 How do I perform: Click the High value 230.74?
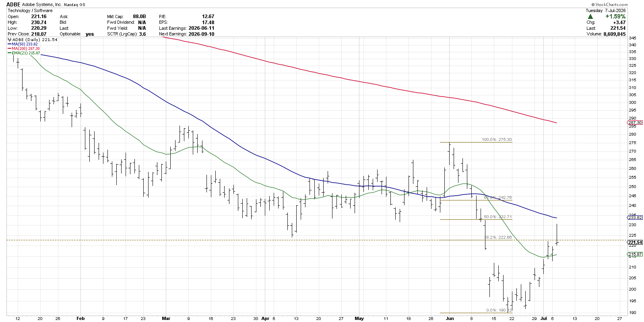point(39,23)
